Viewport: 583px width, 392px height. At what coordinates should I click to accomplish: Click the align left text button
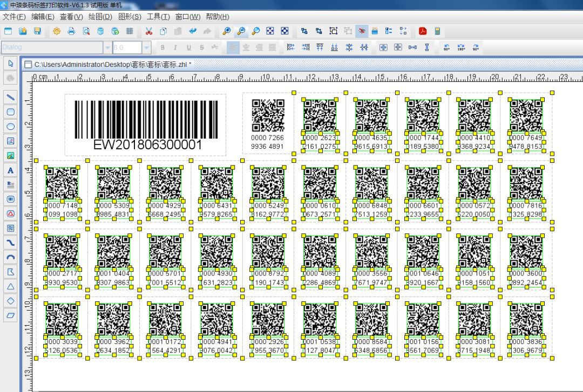tap(233, 47)
